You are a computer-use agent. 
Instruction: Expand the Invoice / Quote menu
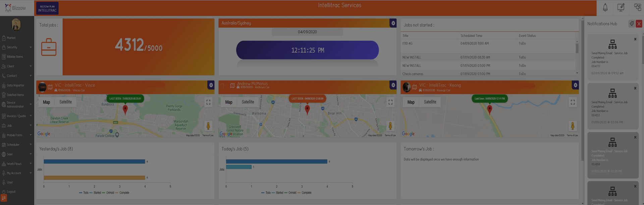click(x=17, y=116)
